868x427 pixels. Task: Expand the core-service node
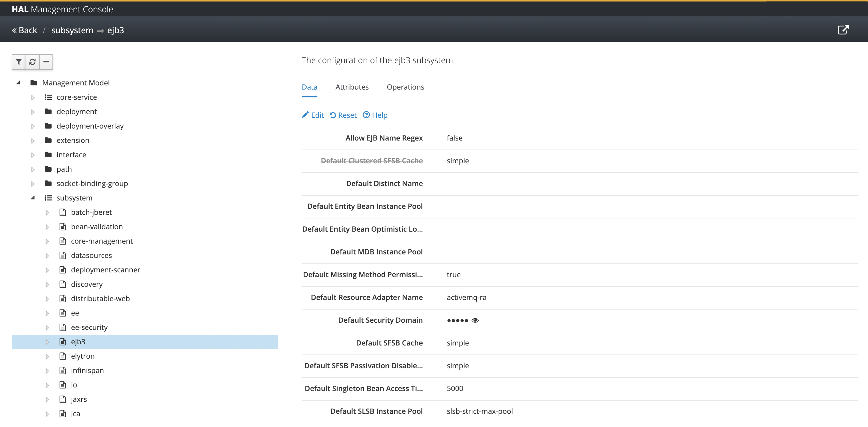33,97
